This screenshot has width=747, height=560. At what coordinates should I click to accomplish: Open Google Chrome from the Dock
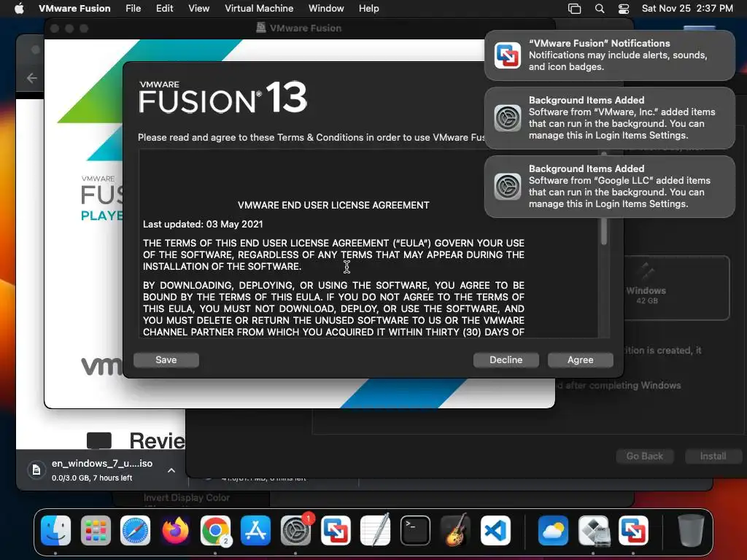(x=215, y=530)
